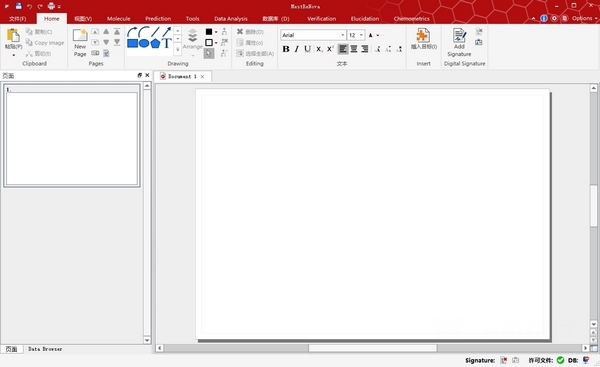Click the horizontal scrollbar thumb
600x367 pixels.
(x=373, y=348)
